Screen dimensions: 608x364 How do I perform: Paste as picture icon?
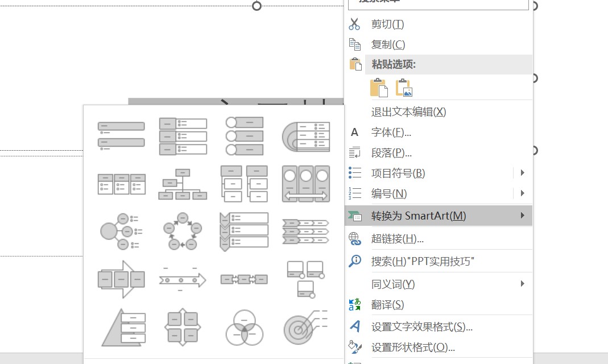pyautogui.click(x=404, y=88)
